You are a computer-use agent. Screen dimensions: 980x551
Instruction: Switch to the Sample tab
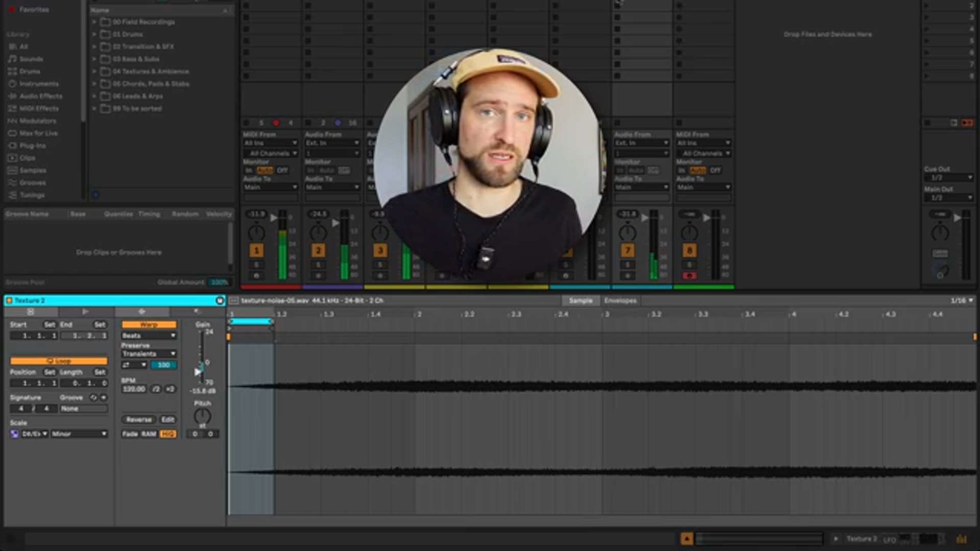[x=580, y=300]
